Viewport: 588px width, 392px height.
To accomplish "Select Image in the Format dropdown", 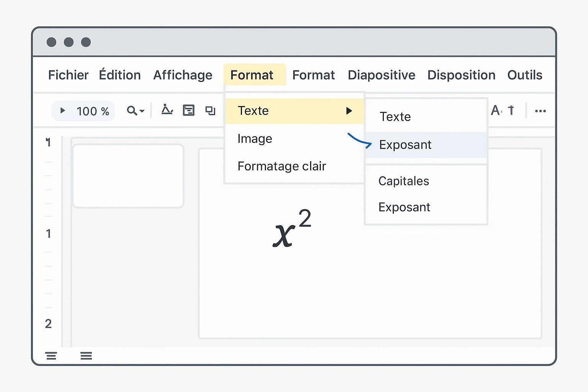I will tap(255, 139).
